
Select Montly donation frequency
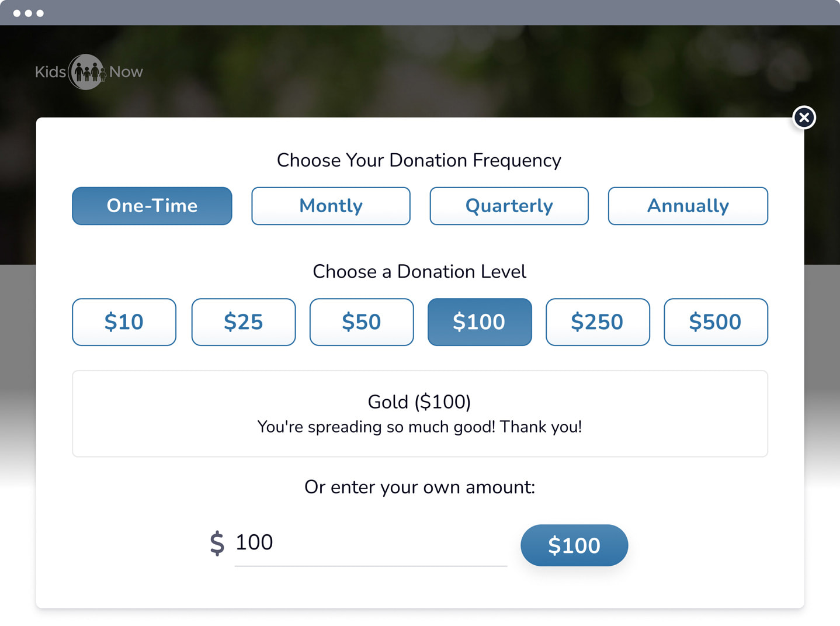point(331,206)
